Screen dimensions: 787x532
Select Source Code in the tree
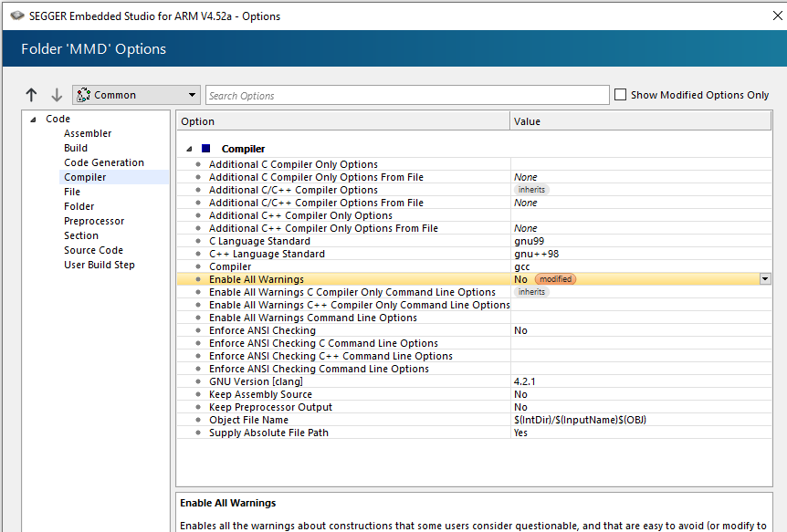(93, 250)
